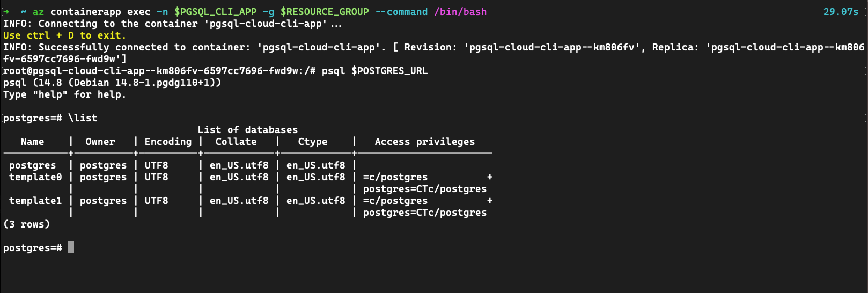Screen dimensions: 868x293
Task: Click the 'Use ctrl + D to exit.' line
Action: 64,35
